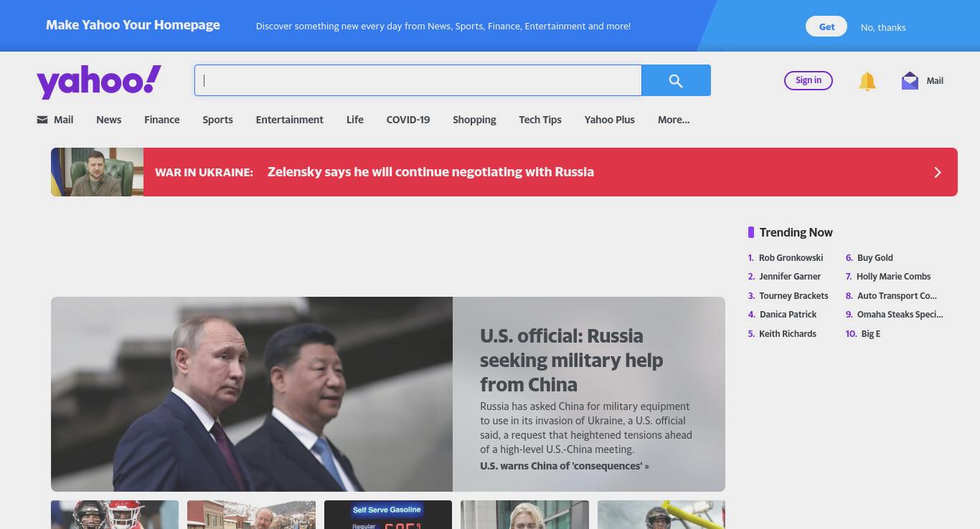Select trending topic Rob Gronkowski
Viewport: 980px width, 529px height.
791,257
